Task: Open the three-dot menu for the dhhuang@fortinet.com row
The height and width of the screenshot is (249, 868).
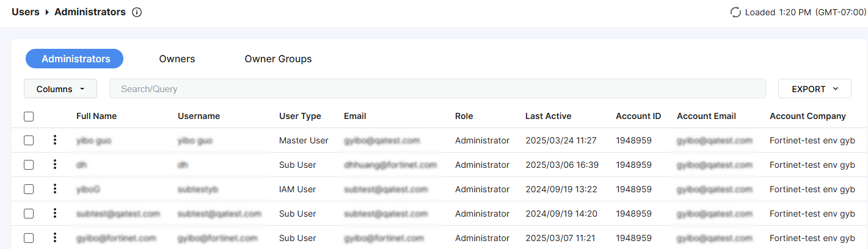Action: (x=55, y=165)
